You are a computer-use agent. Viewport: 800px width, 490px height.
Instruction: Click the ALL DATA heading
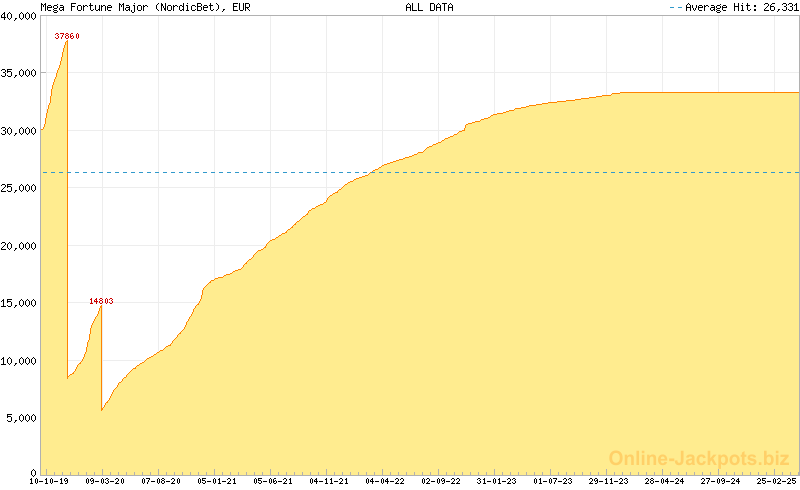point(429,7)
